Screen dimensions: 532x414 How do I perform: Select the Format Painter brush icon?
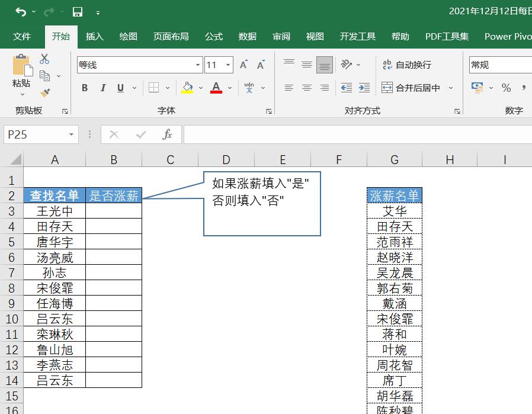[44, 92]
